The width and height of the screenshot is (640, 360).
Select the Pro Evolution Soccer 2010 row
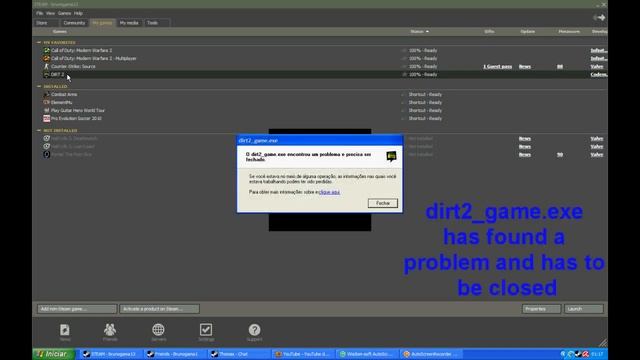(x=320, y=118)
